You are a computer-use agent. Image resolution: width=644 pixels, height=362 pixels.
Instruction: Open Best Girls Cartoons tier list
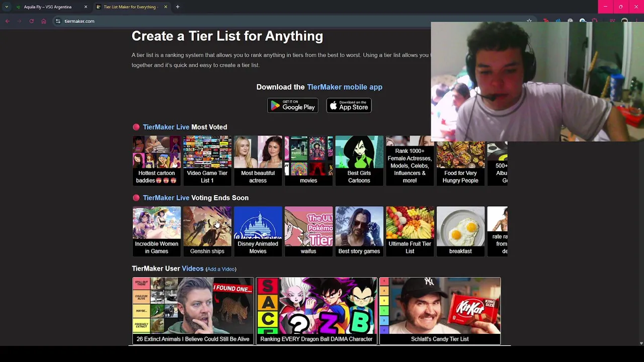pos(359,160)
